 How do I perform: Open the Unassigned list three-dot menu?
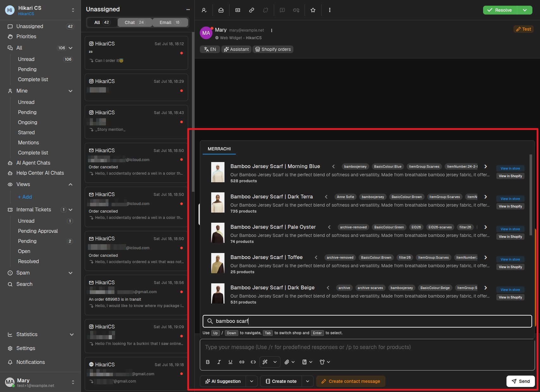[188, 9]
